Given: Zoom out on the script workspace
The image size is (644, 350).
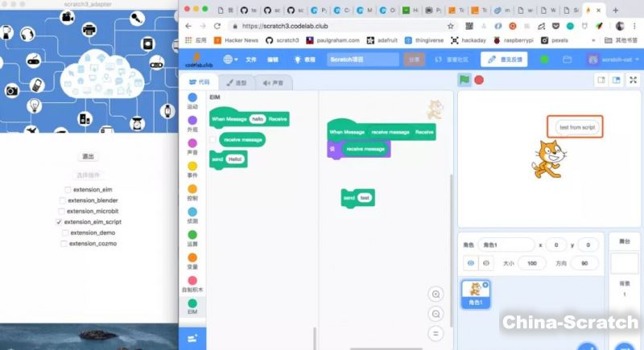Looking at the screenshot, I should point(436,314).
